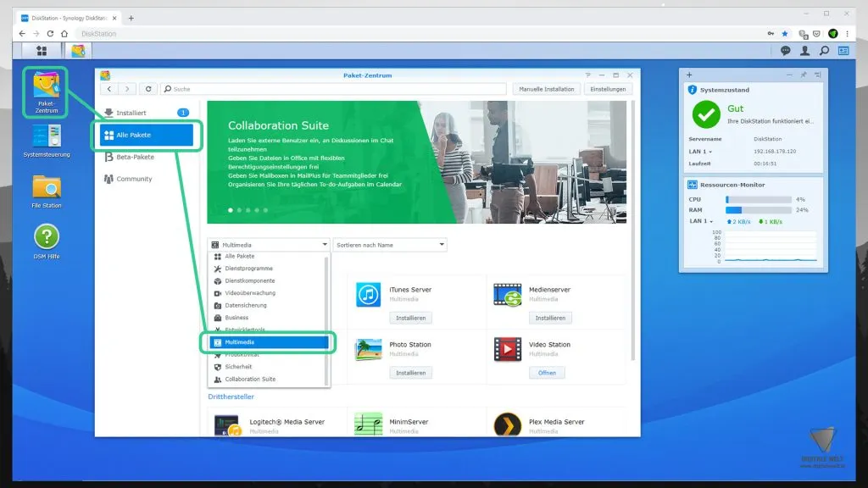Click the Manuelle Installation button
The image size is (868, 488).
click(x=547, y=89)
